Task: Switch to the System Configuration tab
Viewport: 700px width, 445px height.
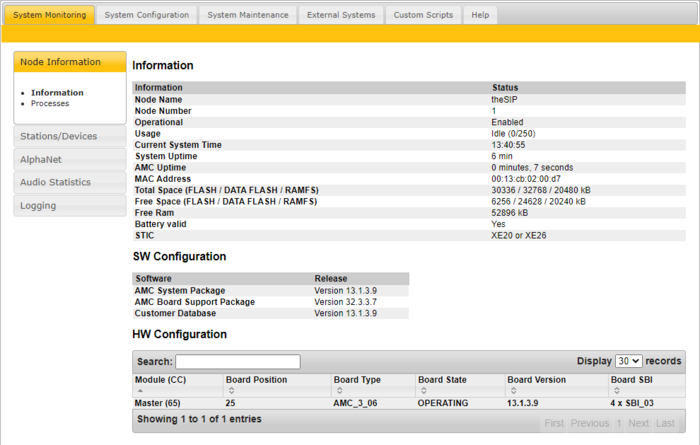Action: [x=147, y=15]
